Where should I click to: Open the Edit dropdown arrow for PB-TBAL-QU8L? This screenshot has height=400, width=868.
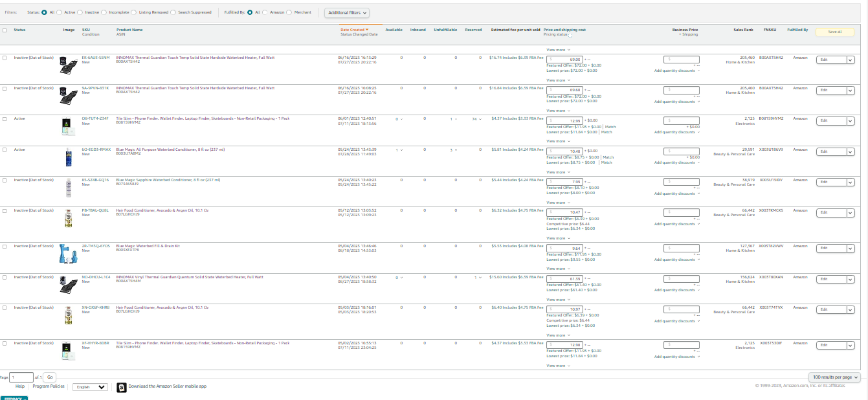coord(851,212)
